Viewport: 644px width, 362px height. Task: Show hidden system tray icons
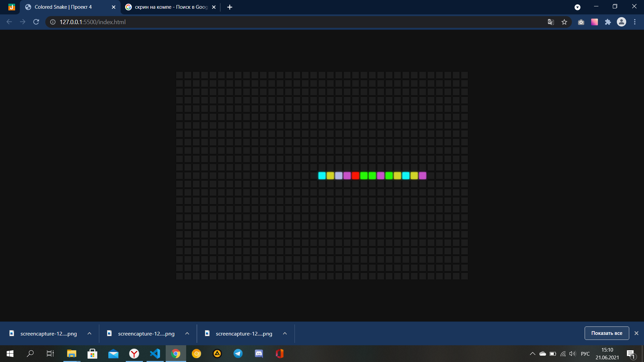[532, 354]
